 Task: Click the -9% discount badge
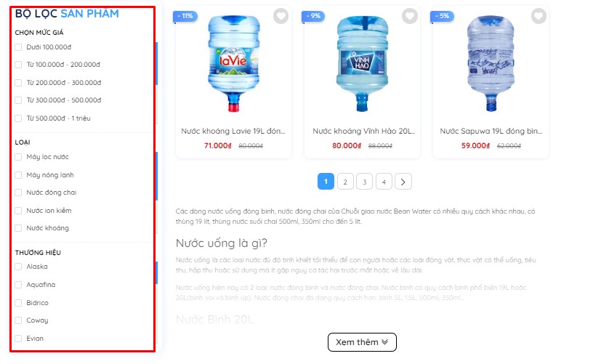313,16
